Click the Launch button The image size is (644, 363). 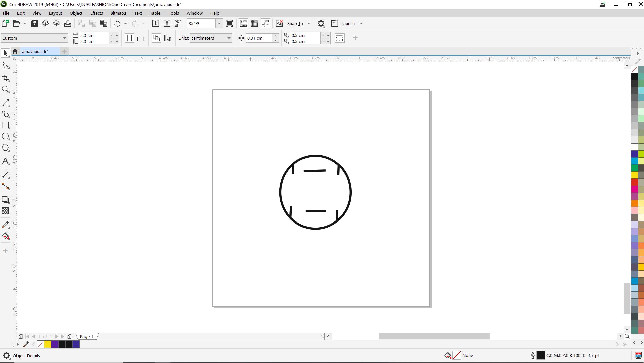[x=348, y=23]
